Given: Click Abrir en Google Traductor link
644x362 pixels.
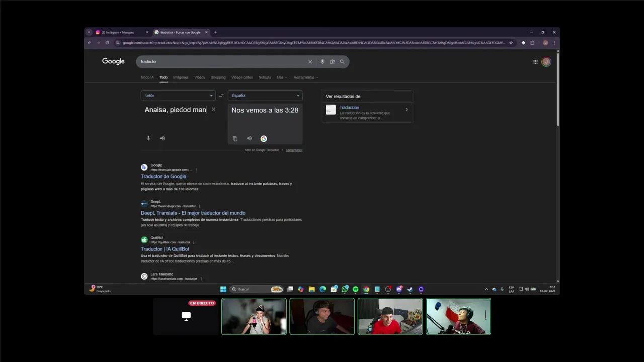Looking at the screenshot, I should (262, 150).
